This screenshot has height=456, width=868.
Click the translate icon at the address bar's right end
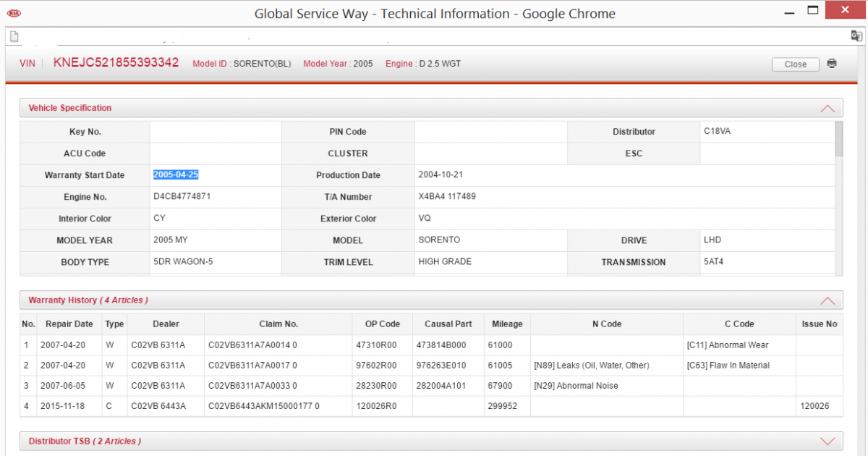(x=856, y=36)
